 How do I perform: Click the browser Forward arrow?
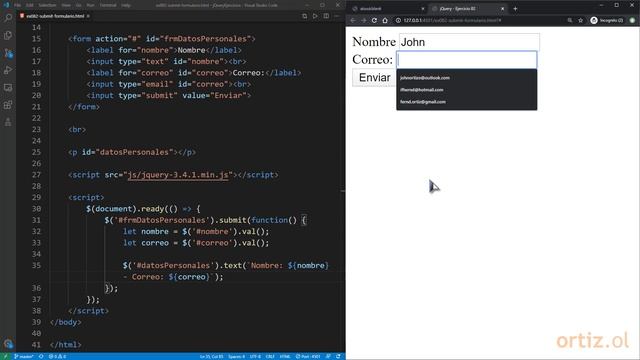[x=364, y=20]
